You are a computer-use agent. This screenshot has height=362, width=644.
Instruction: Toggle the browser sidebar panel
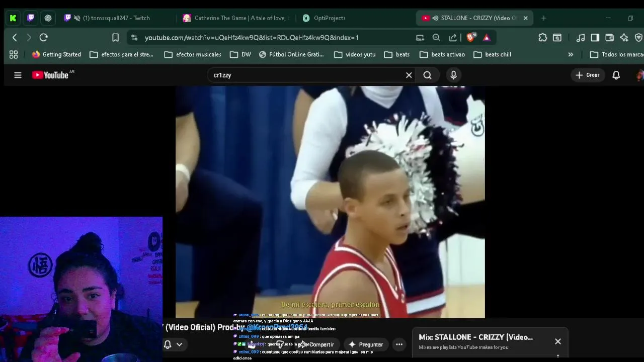click(595, 38)
